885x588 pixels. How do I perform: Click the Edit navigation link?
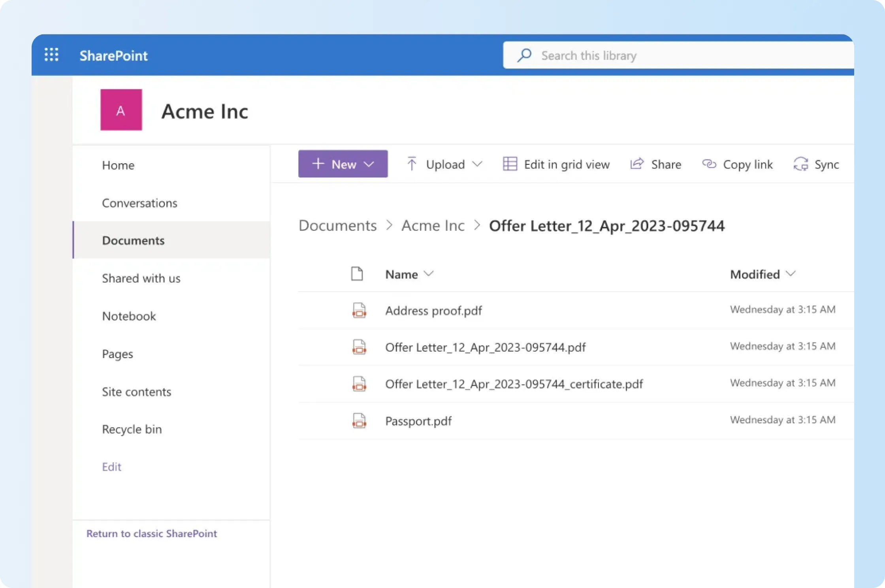click(x=112, y=467)
